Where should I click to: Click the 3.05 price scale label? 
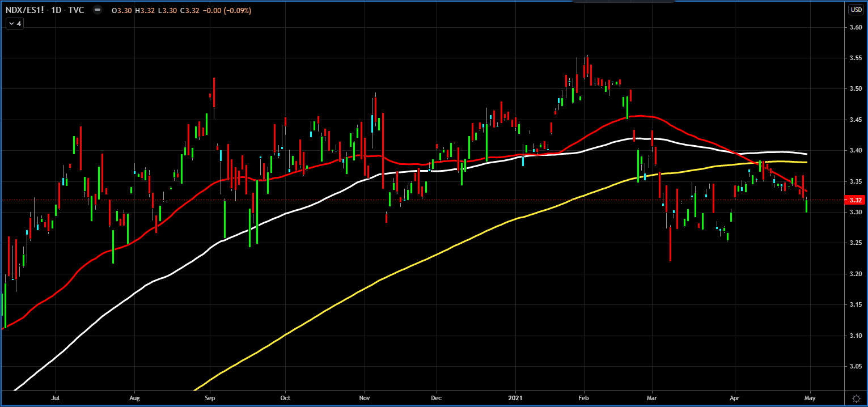click(x=856, y=367)
